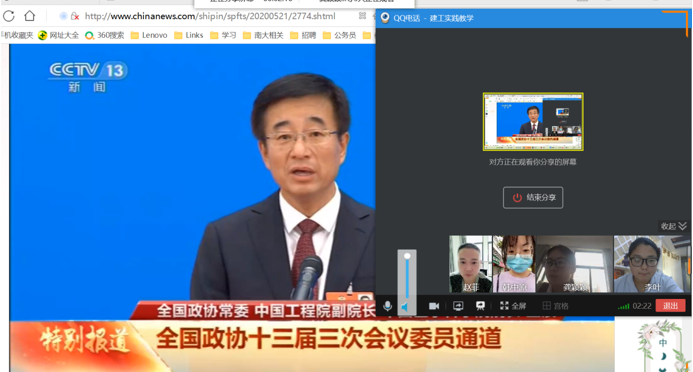
Task: Select the shared screen preview thumbnail
Action: [x=533, y=121]
